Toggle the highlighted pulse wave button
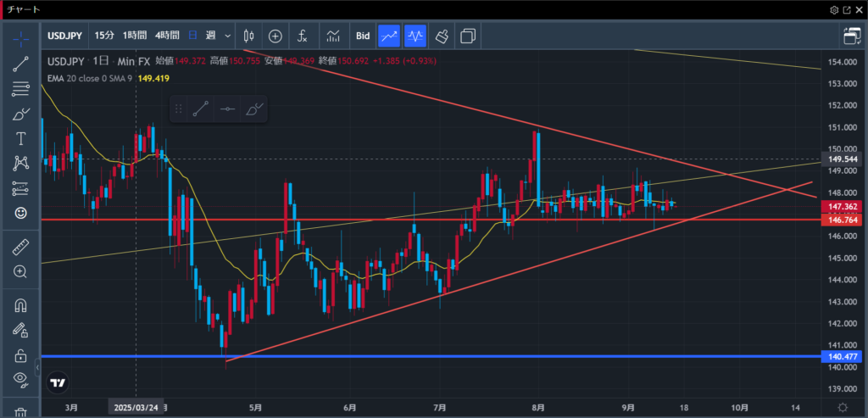This screenshot has height=418, width=868. click(415, 36)
